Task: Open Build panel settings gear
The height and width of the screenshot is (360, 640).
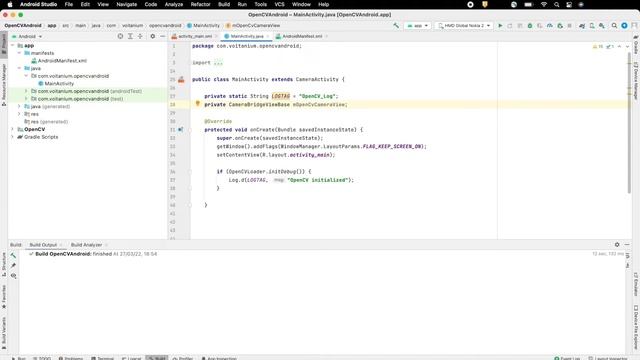Action: [x=617, y=244]
